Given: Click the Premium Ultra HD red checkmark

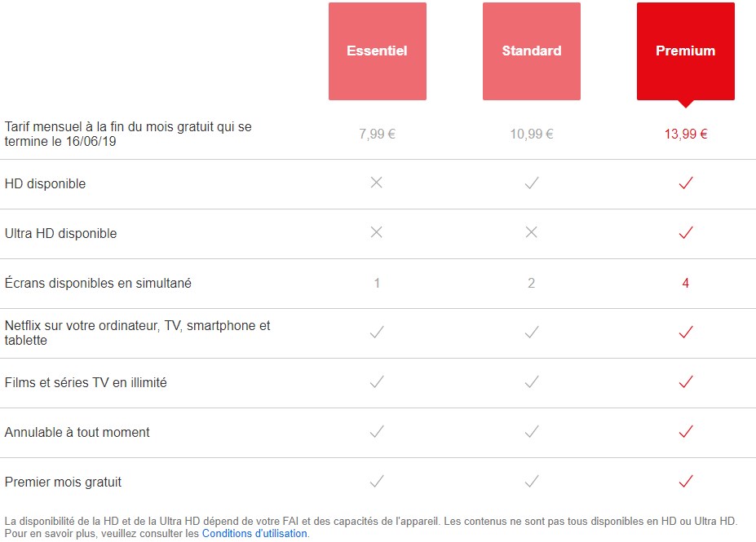Looking at the screenshot, I should pyautogui.click(x=686, y=233).
